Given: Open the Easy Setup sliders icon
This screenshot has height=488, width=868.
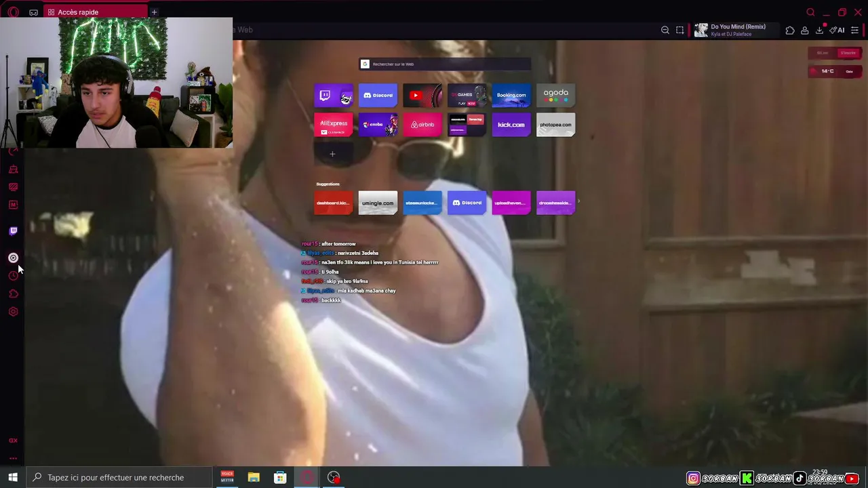Looking at the screenshot, I should (x=855, y=30).
